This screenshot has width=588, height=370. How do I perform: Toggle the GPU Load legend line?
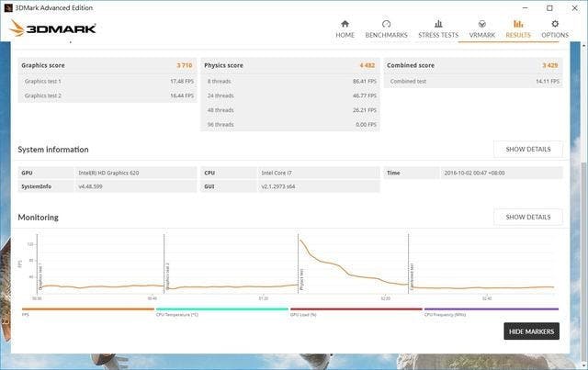tap(356, 310)
